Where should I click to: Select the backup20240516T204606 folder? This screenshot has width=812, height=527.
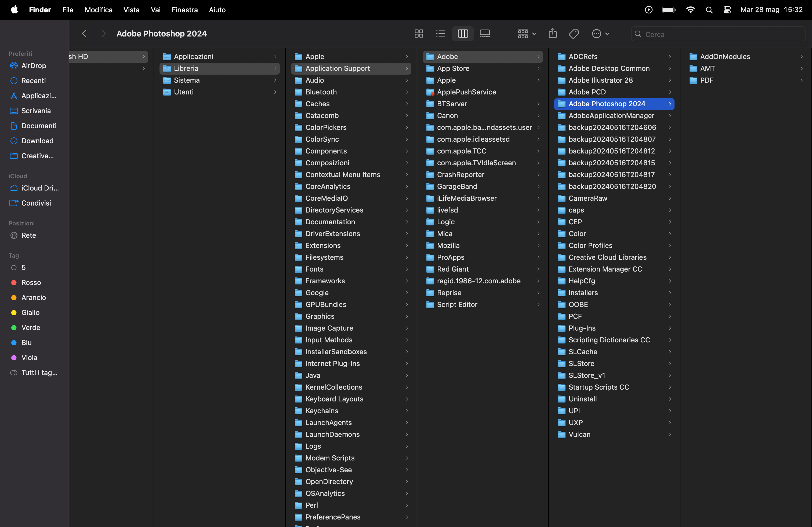614,127
